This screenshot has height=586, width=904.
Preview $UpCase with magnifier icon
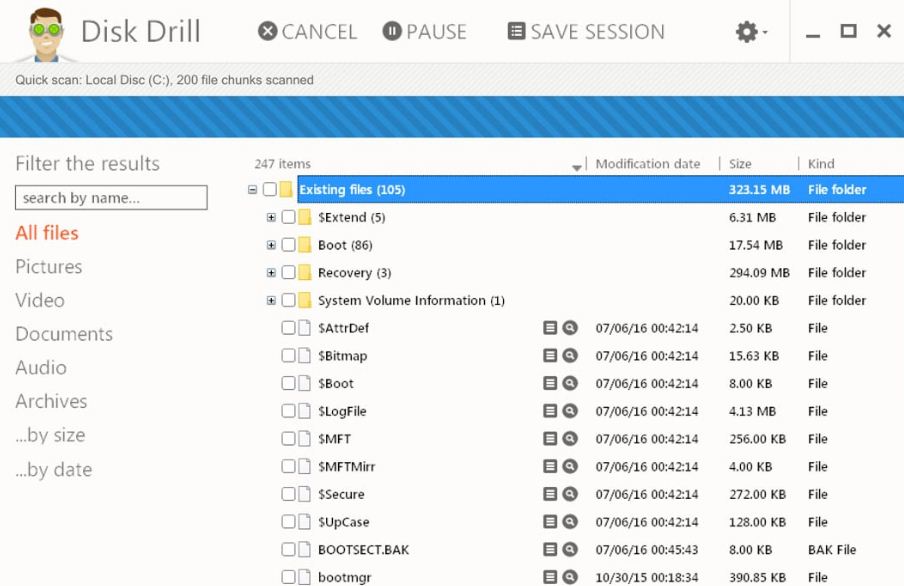click(570, 522)
